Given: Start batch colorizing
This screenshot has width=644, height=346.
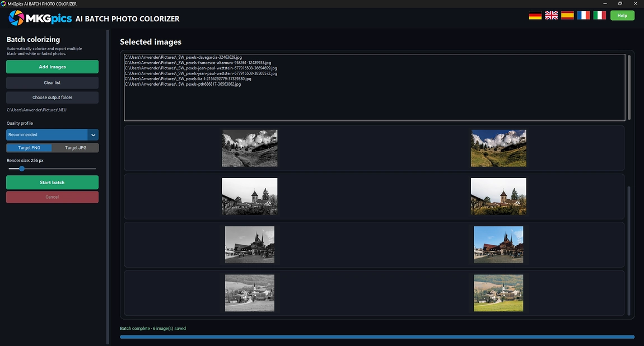Looking at the screenshot, I should pyautogui.click(x=52, y=183).
